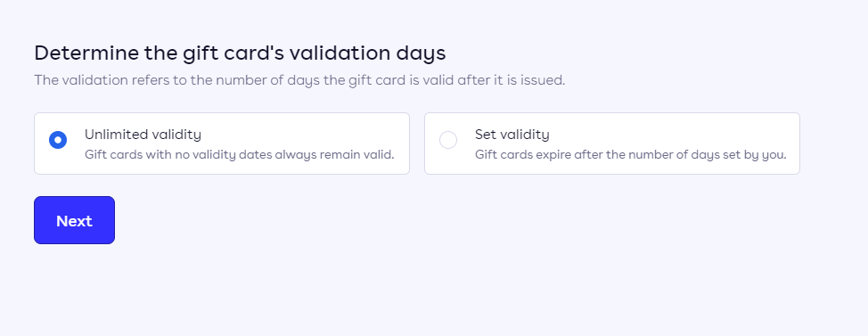Screen dimensions: 868x336
Task: Click text 'Gift cards with no validity dates always remain valid.'
Action: 239,154
